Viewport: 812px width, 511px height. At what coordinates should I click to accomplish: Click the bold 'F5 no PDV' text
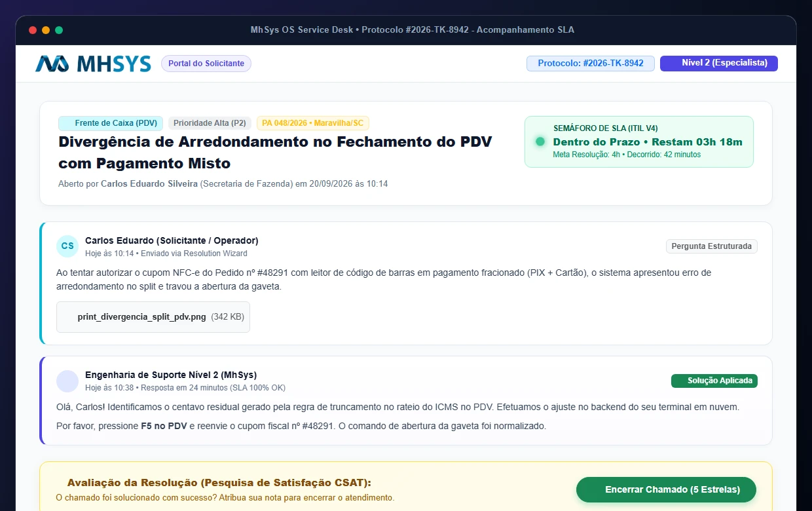tap(164, 426)
